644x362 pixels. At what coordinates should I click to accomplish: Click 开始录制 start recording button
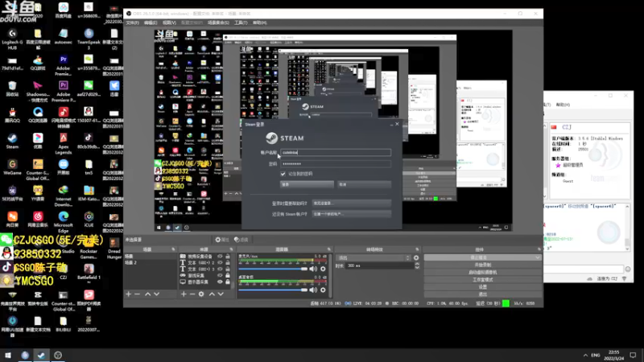click(x=482, y=265)
